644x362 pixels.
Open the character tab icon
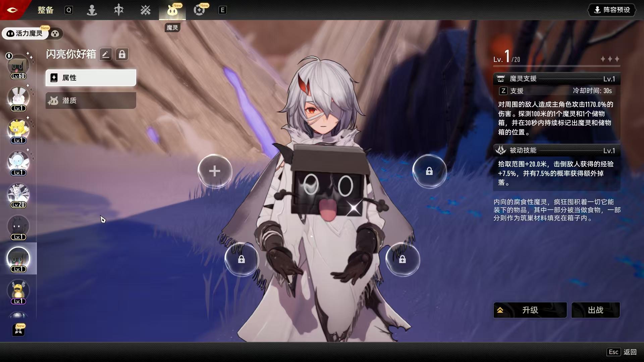point(92,10)
